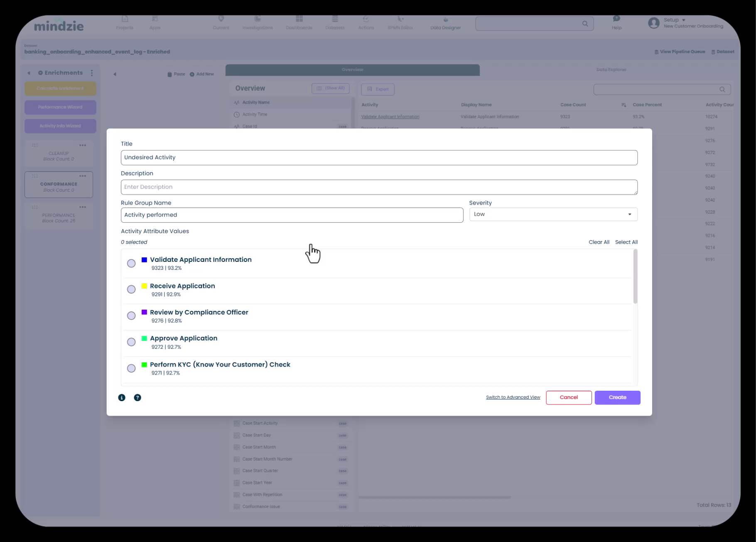The image size is (756, 542).
Task: Switch to the Data Explorer tab
Action: coord(611,70)
